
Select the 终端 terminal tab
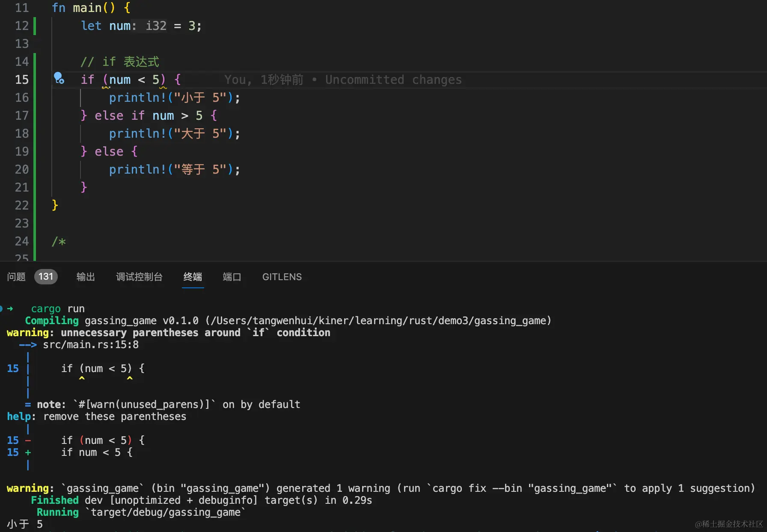click(x=193, y=277)
